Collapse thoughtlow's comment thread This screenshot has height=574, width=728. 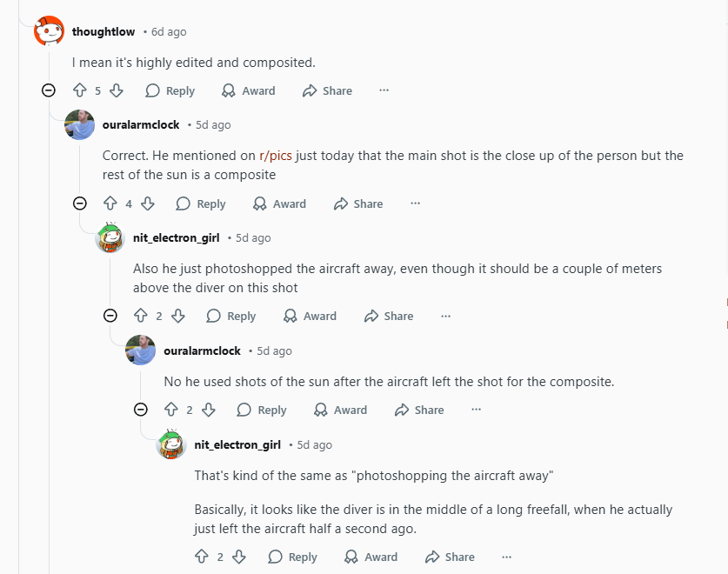click(x=49, y=90)
